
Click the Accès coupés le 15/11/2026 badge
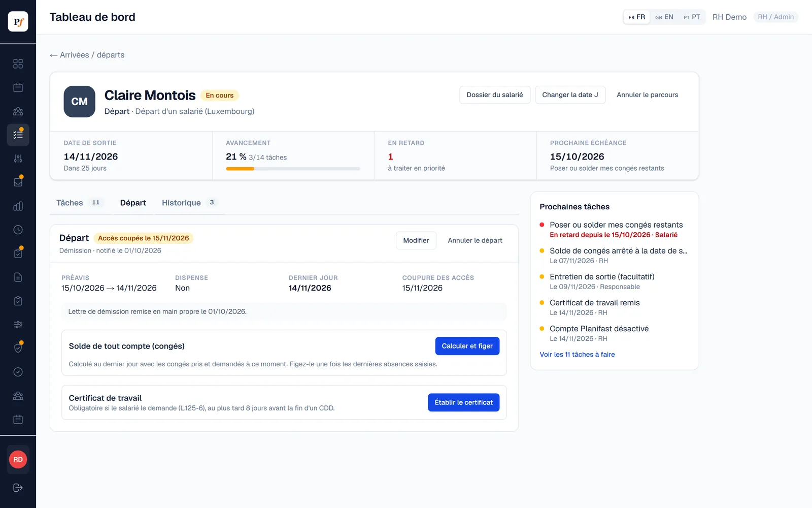point(144,238)
